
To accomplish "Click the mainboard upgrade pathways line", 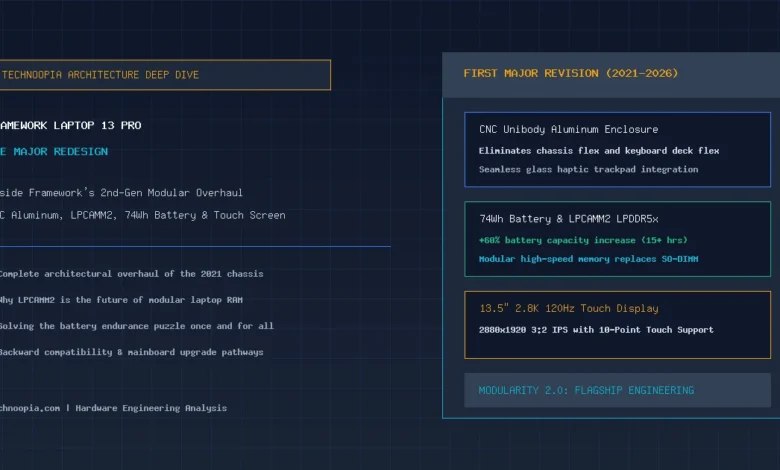I will (131, 352).
